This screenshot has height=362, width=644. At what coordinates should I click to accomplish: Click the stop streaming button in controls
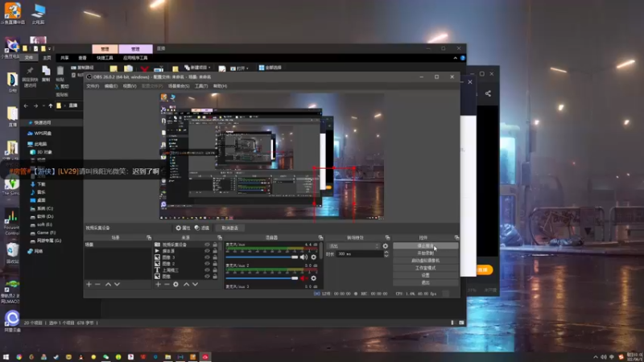[426, 246]
